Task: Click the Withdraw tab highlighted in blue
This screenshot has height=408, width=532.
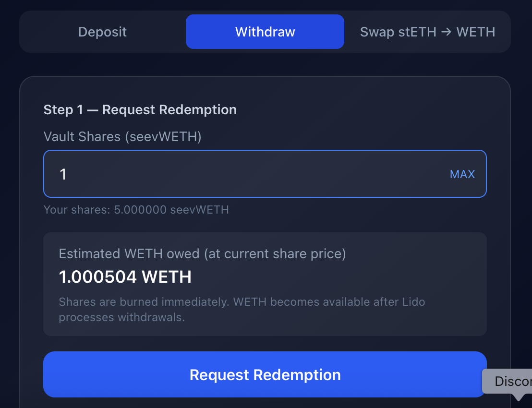Action: click(265, 32)
